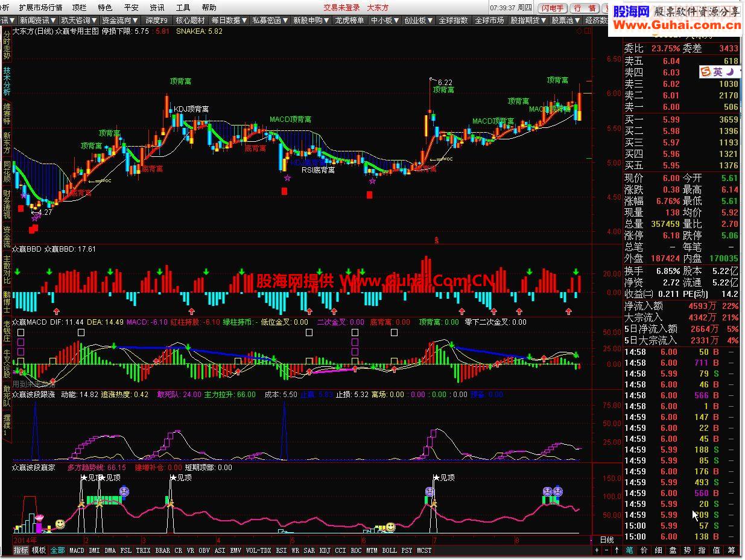Open the 特色 menu
Image resolution: width=745 pixels, height=560 pixels.
pos(105,8)
